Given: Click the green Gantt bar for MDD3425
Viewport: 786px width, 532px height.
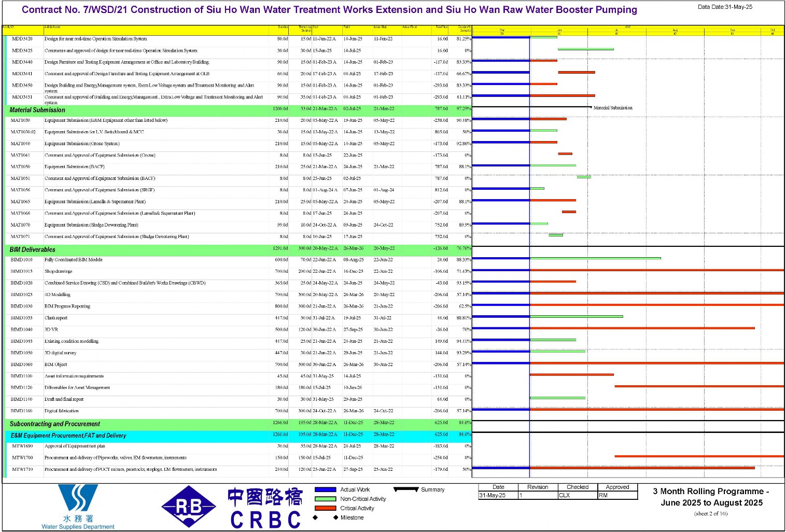Looking at the screenshot, I should click(x=586, y=49).
